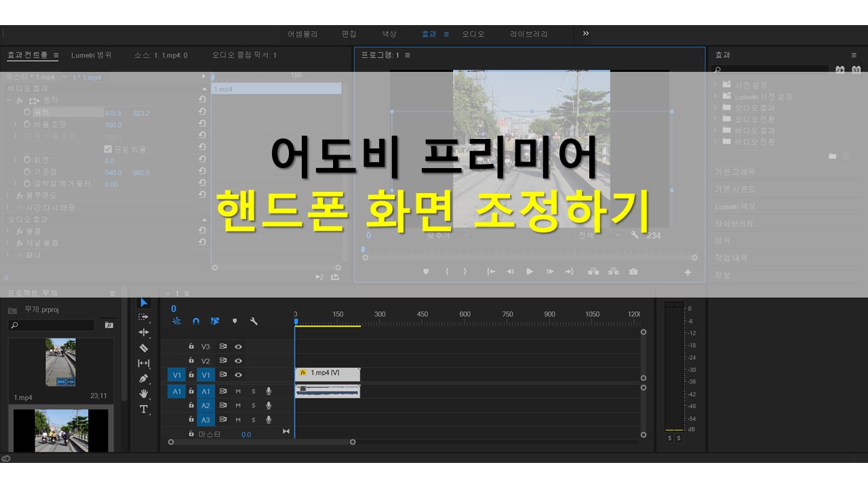Switch to 색상 workspace

[389, 34]
